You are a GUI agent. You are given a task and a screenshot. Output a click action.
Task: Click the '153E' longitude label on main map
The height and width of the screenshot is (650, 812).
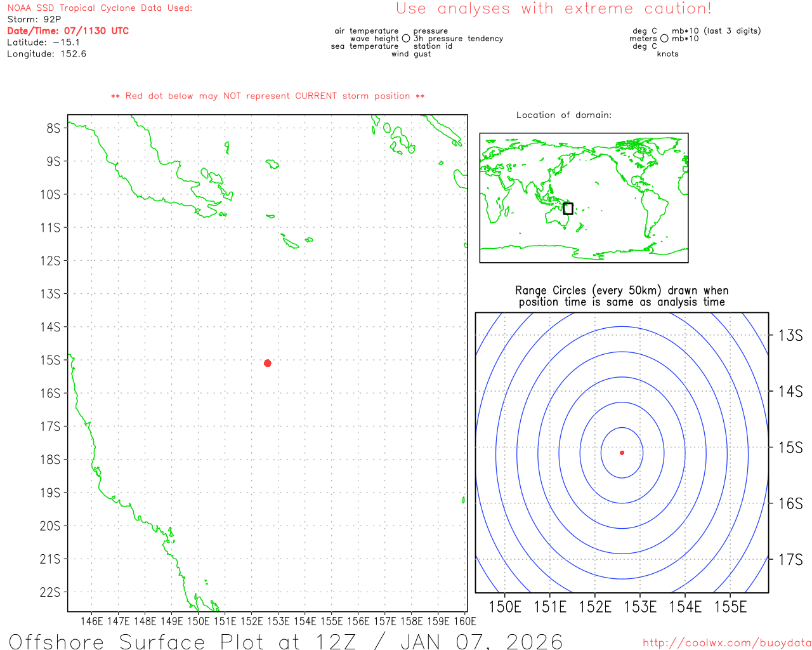278,621
